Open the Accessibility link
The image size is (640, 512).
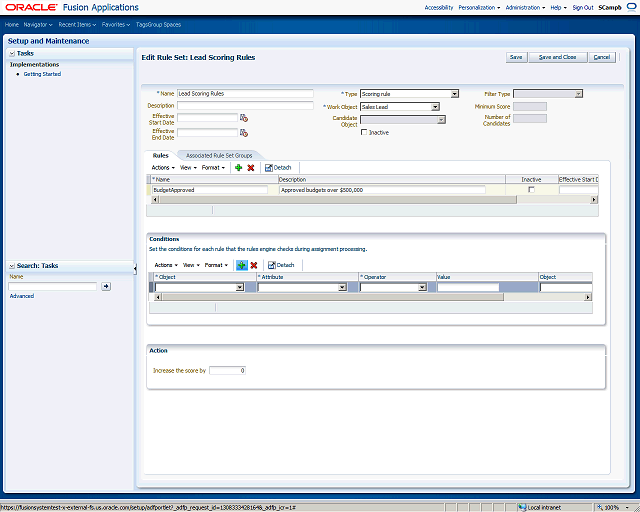pyautogui.click(x=439, y=7)
